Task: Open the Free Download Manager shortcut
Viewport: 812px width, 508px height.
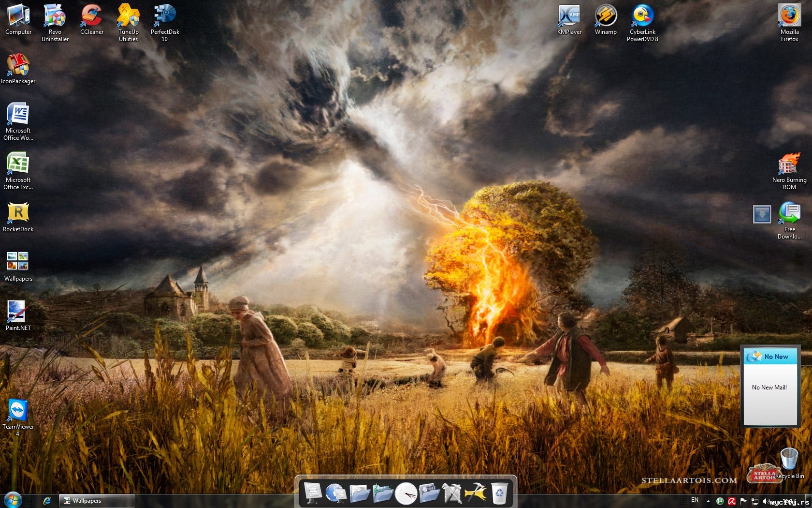Action: pyautogui.click(x=790, y=220)
